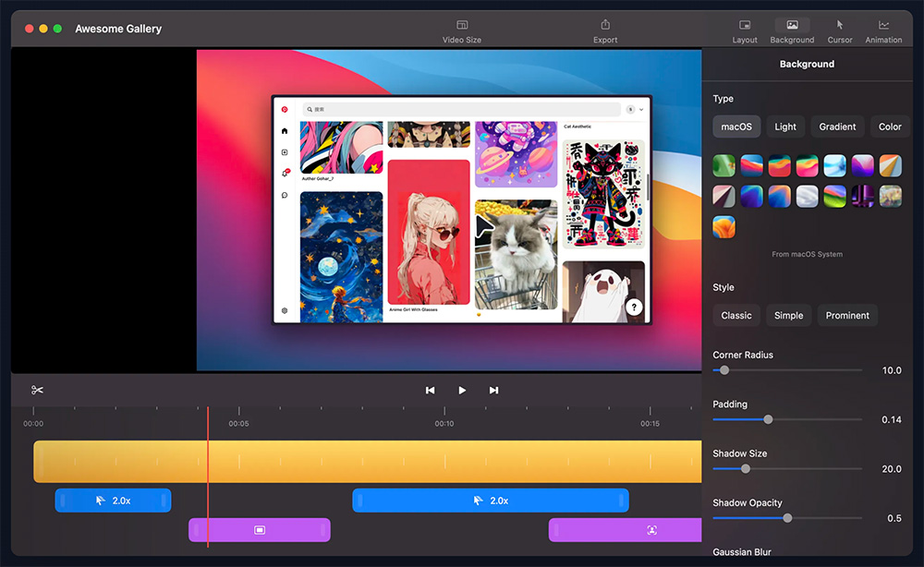
Task: Click the ghost illustration thumbnail
Action: point(603,292)
